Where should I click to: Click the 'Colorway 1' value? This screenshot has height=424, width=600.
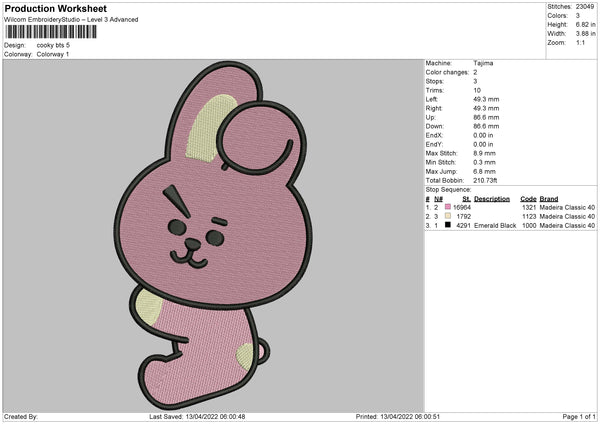tap(53, 54)
